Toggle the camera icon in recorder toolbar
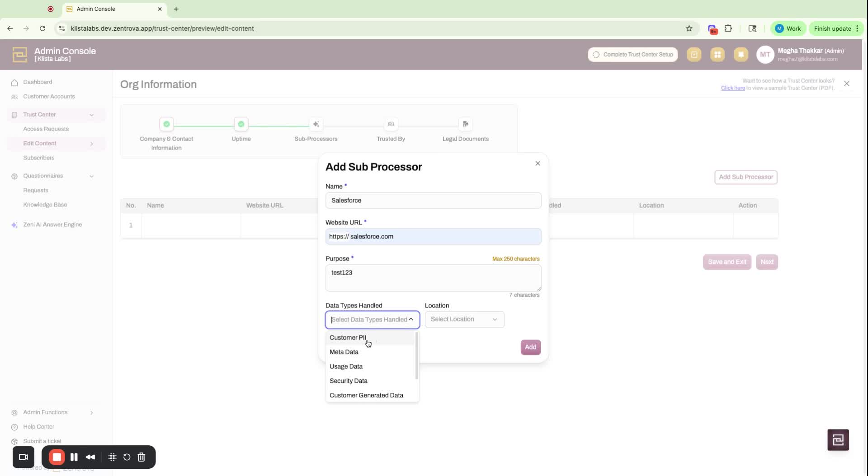Image resolution: width=868 pixels, height=476 pixels. 24,457
